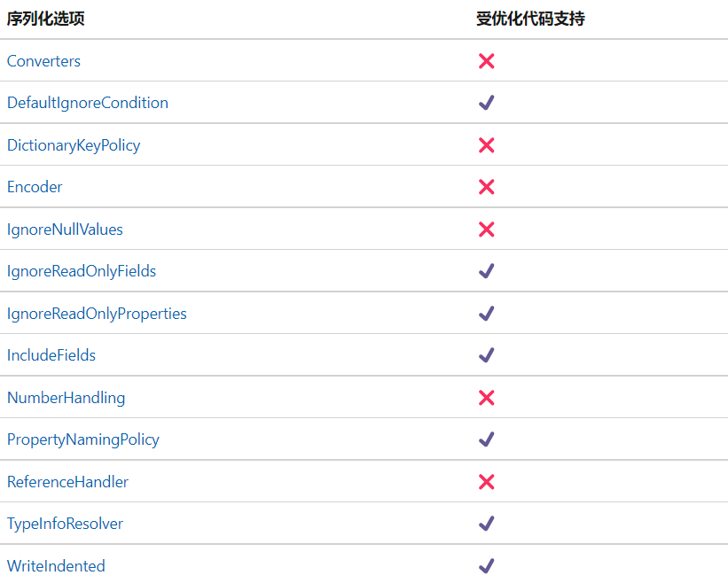Open the TypeInfoResolver link
The width and height of the screenshot is (728, 583).
tap(65, 524)
